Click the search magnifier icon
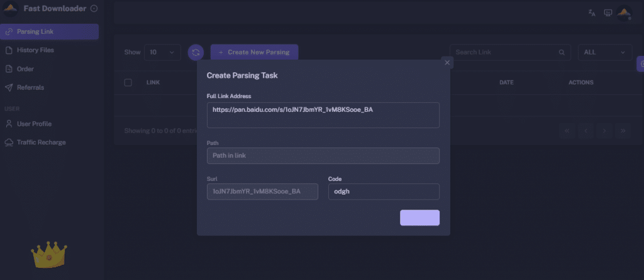644x280 pixels. pyautogui.click(x=562, y=53)
